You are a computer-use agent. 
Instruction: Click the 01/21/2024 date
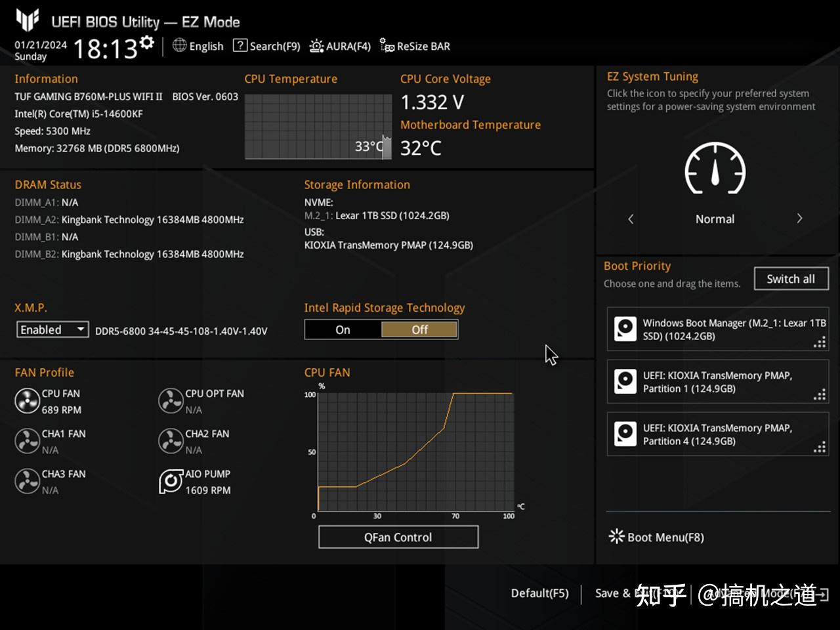(41, 45)
